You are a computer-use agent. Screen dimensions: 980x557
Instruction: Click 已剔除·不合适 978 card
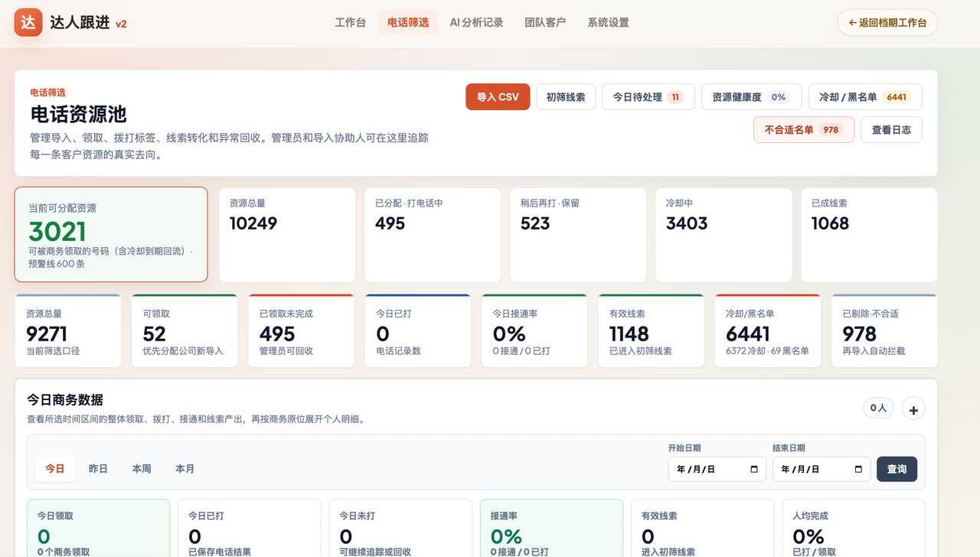coord(884,331)
